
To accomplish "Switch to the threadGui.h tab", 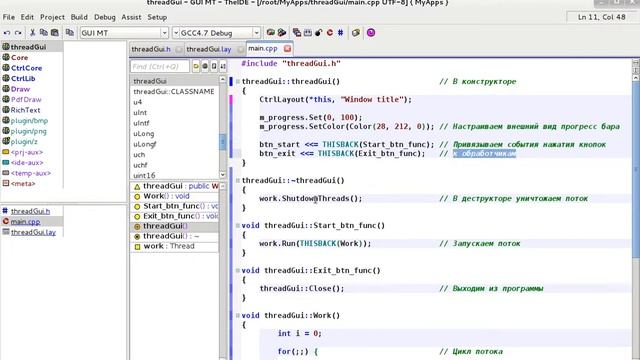I will pos(151,49).
